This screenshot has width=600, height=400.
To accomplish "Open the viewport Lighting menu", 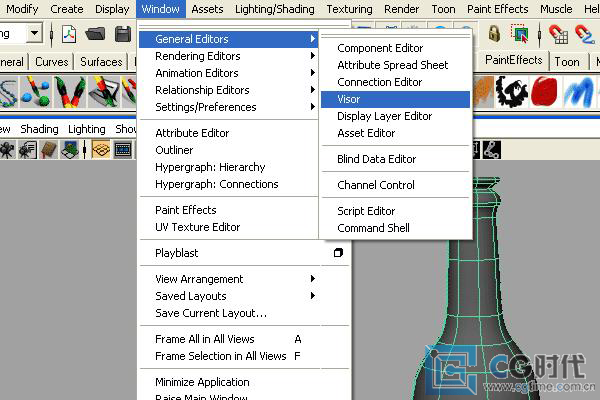I will point(86,129).
